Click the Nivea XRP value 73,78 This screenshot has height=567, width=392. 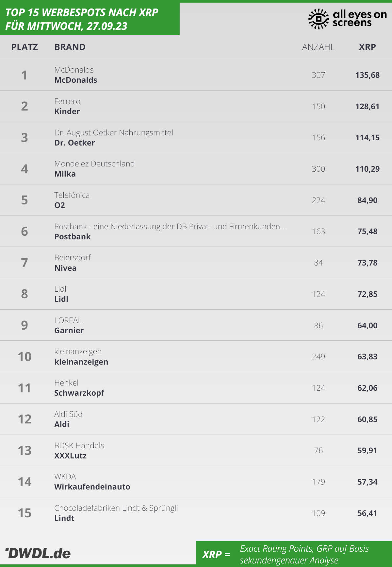(367, 263)
